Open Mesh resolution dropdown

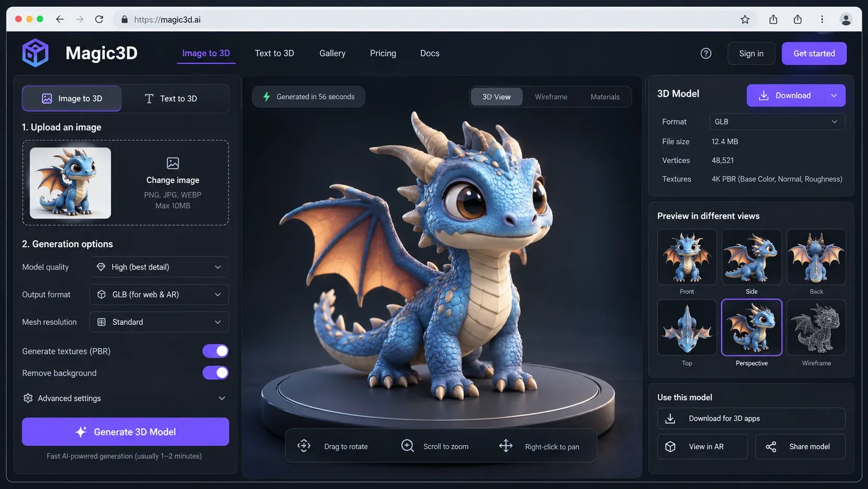pyautogui.click(x=159, y=322)
